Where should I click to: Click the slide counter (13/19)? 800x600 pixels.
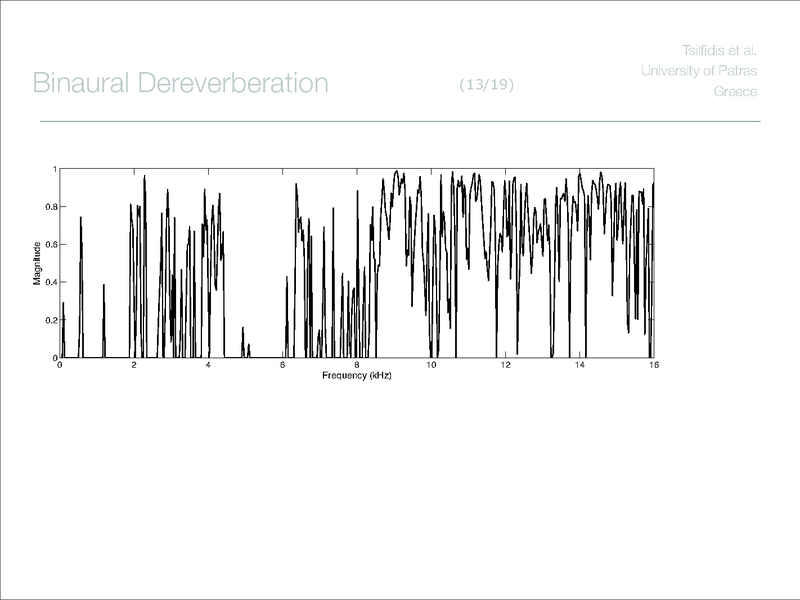[486, 85]
